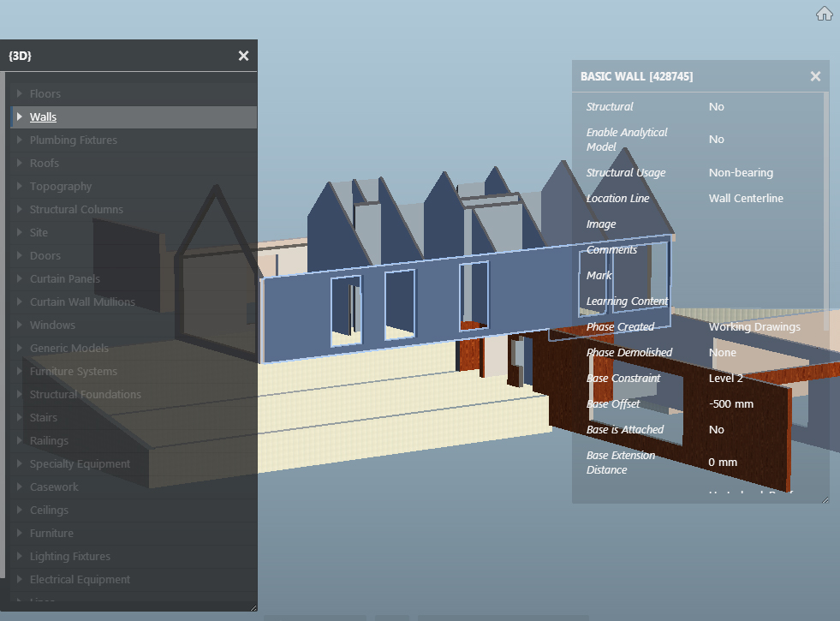Expand the Plumbing Fixtures arrow

tap(19, 140)
